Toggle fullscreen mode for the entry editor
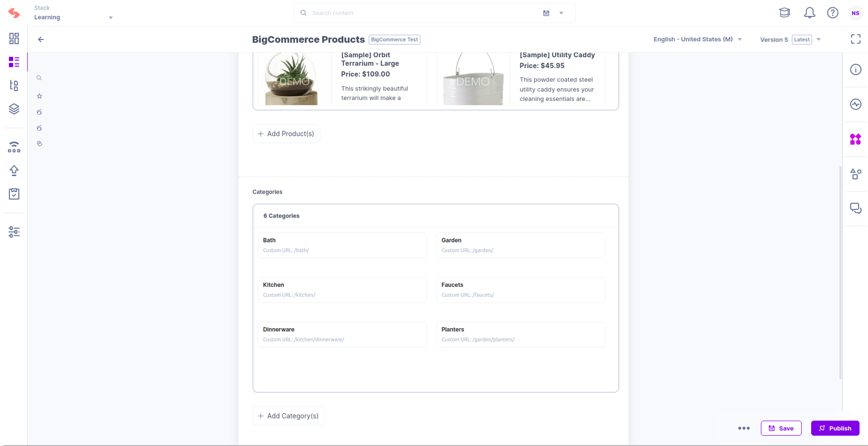Screen dimensions: 868x446 pos(855,39)
